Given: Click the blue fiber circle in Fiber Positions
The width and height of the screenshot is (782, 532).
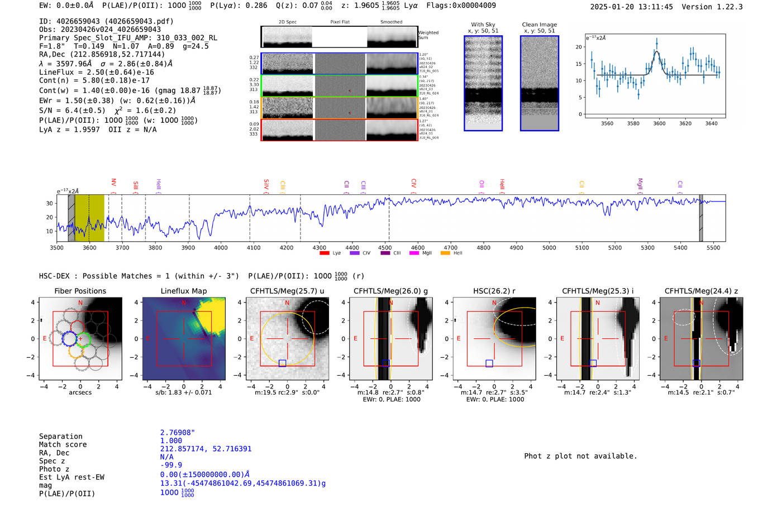Looking at the screenshot, I should (69, 339).
